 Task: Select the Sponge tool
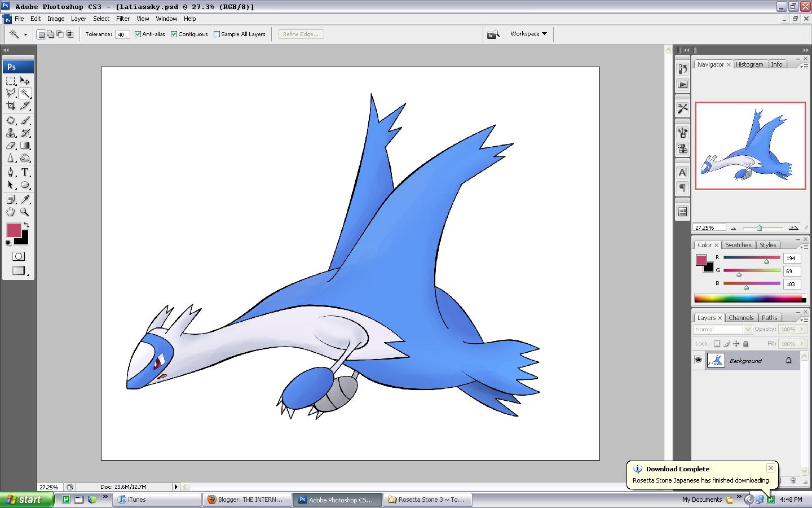click(25, 157)
